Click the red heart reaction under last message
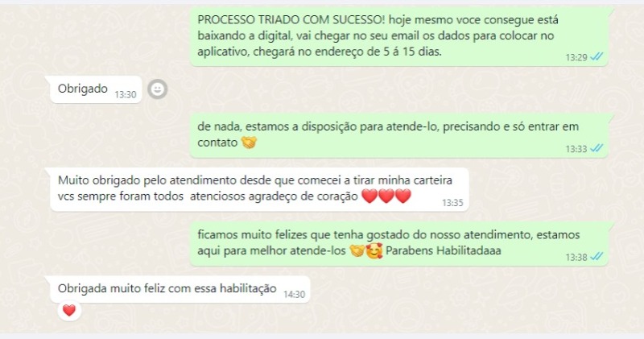 69,310
